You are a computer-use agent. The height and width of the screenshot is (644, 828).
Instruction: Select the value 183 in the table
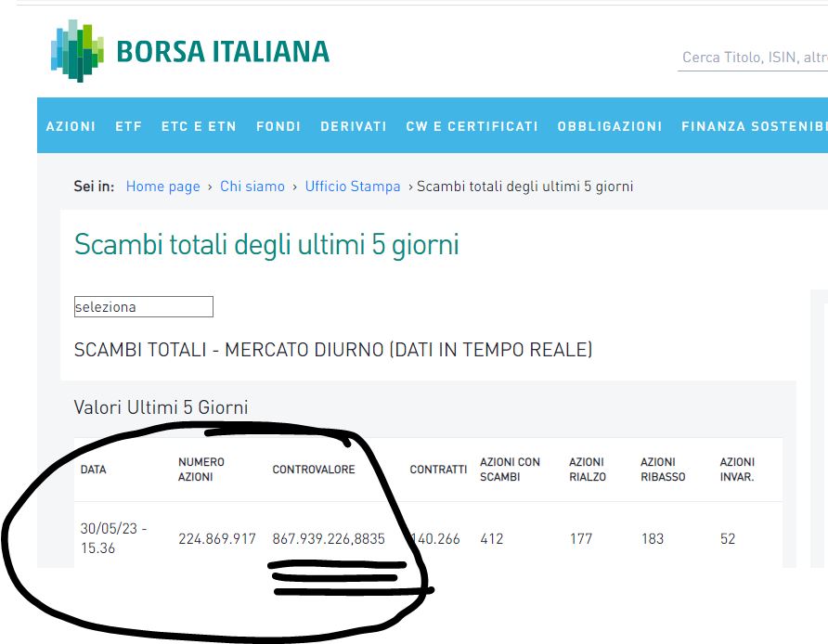[653, 538]
